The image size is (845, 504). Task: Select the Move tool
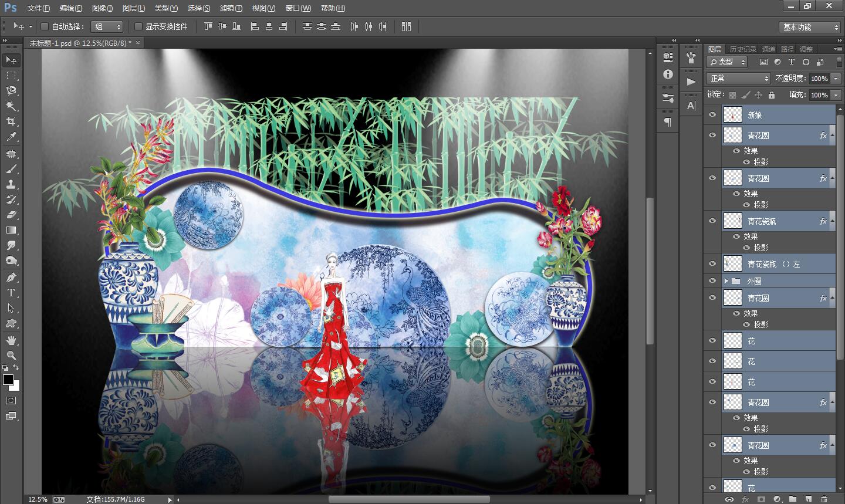11,60
